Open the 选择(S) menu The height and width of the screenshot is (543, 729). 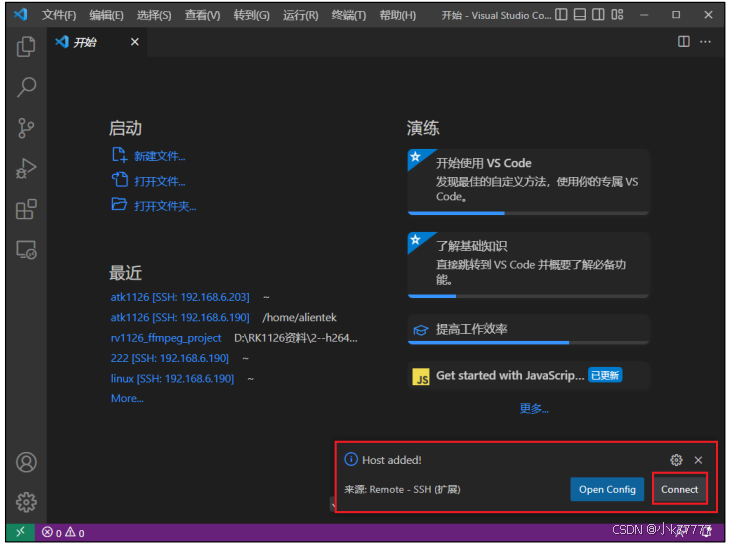click(154, 15)
